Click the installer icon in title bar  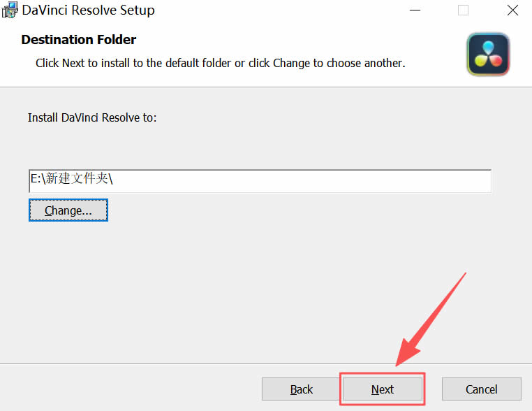[x=10, y=10]
